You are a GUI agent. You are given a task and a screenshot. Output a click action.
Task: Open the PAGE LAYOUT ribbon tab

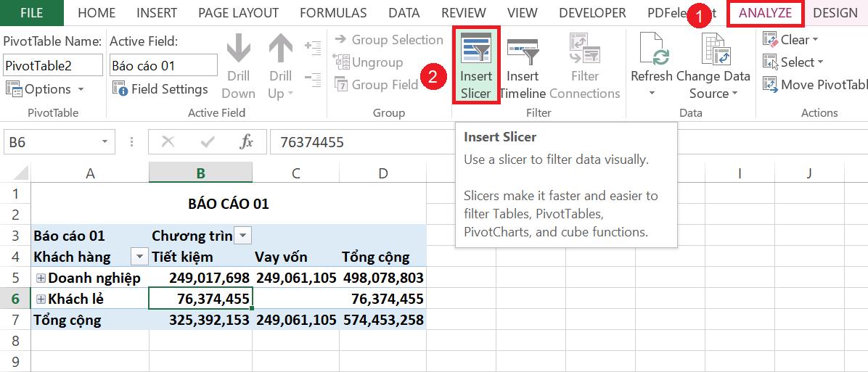[238, 13]
